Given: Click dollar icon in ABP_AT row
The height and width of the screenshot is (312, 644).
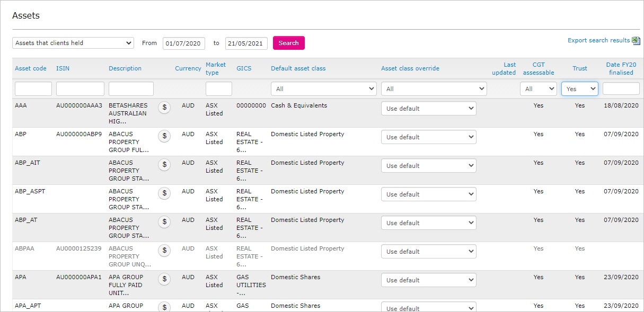Looking at the screenshot, I should [164, 222].
